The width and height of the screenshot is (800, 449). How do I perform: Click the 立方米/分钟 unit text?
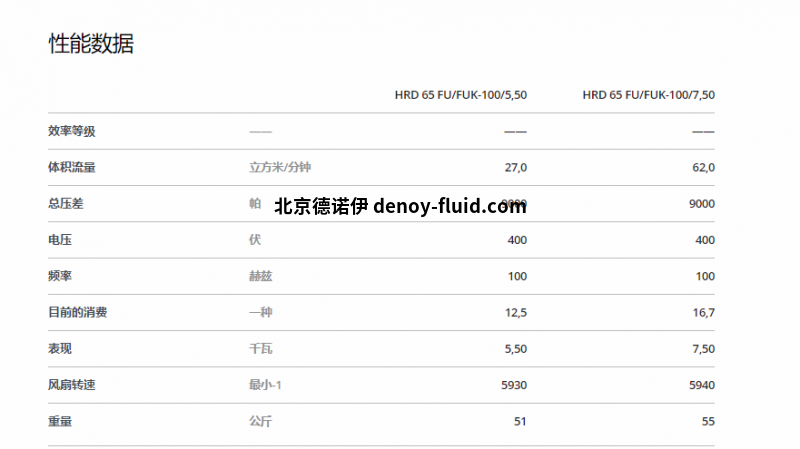(x=273, y=167)
